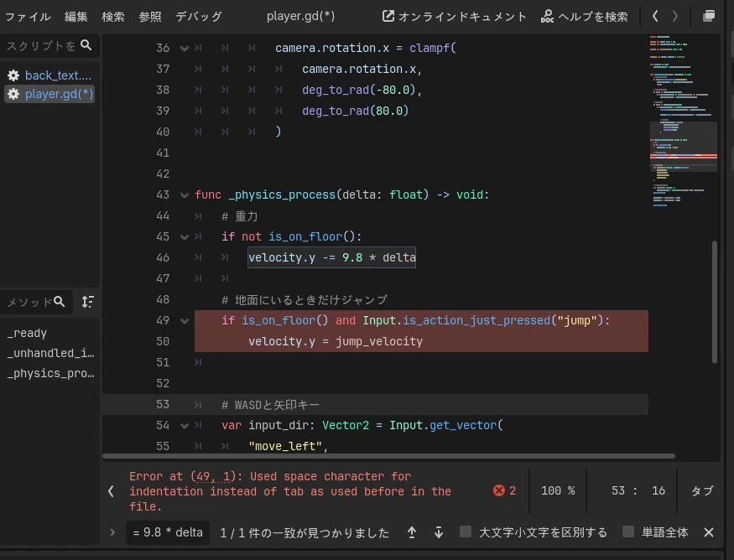This screenshot has height=560, width=734.
Task: Enable 単語全体 checkbox
Action: tap(628, 531)
